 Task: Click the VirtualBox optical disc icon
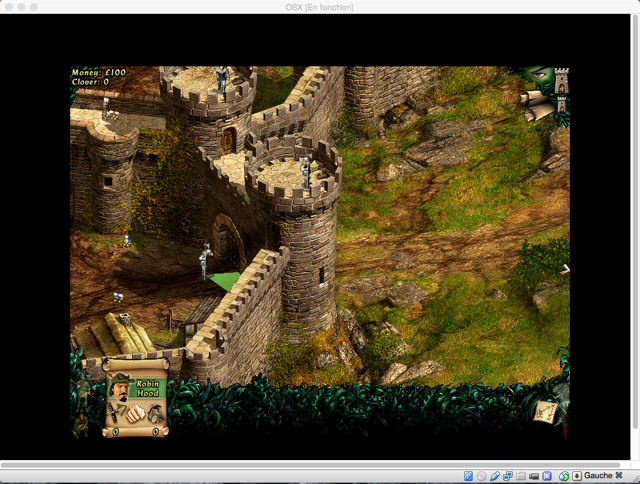point(482,476)
